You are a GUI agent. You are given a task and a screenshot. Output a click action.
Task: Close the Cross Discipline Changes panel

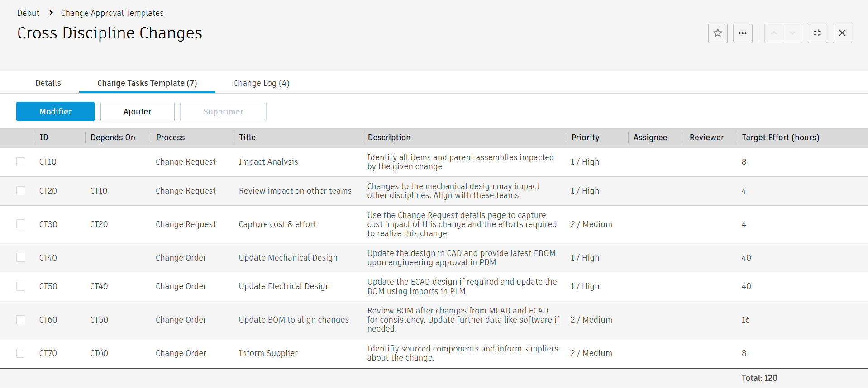[842, 33]
